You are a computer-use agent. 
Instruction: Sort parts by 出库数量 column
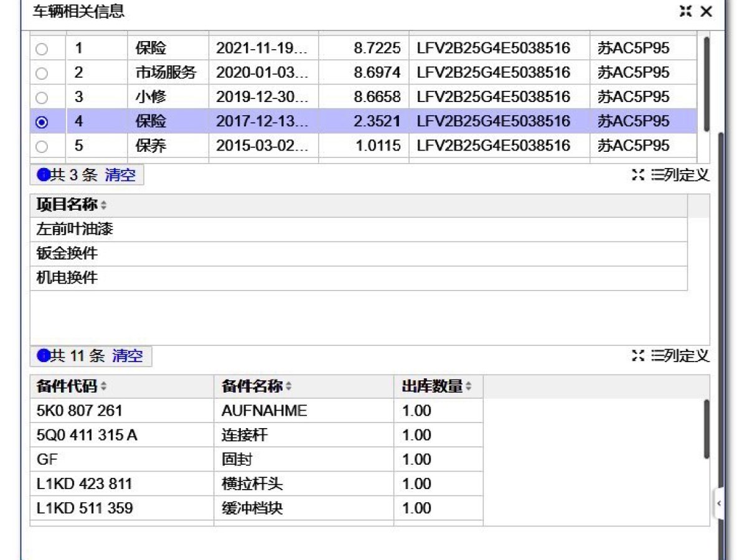(468, 387)
